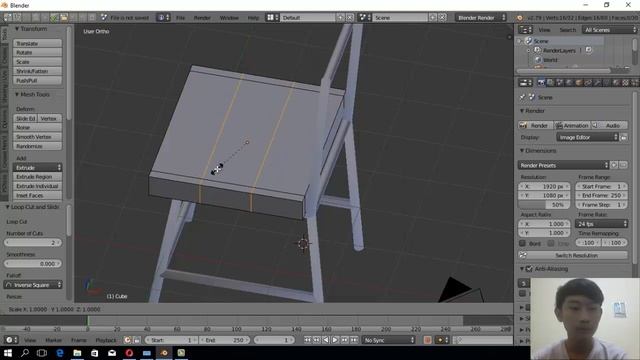The width and height of the screenshot is (640, 360).
Task: Select the Material properties tab icon
Action: tap(616, 83)
